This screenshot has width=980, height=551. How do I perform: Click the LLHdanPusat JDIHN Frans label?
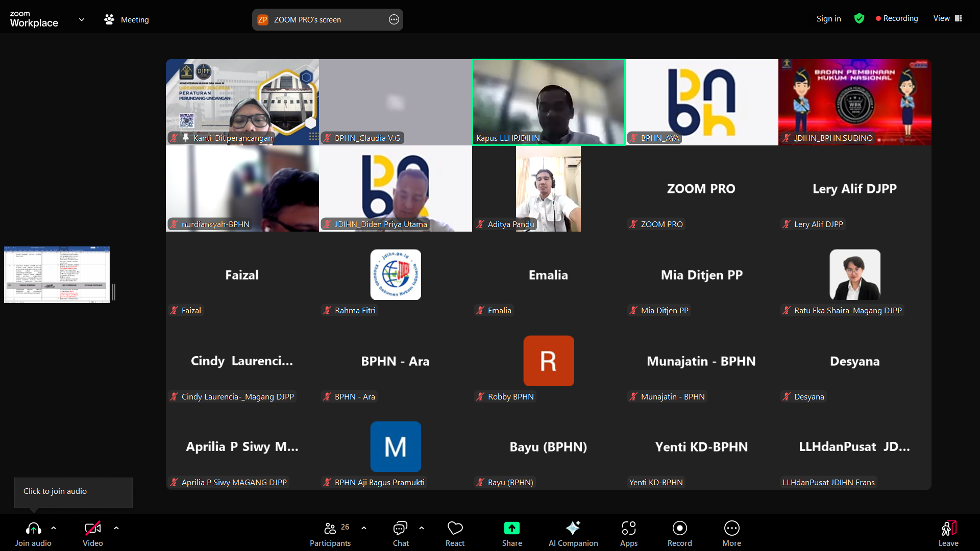pyautogui.click(x=828, y=482)
